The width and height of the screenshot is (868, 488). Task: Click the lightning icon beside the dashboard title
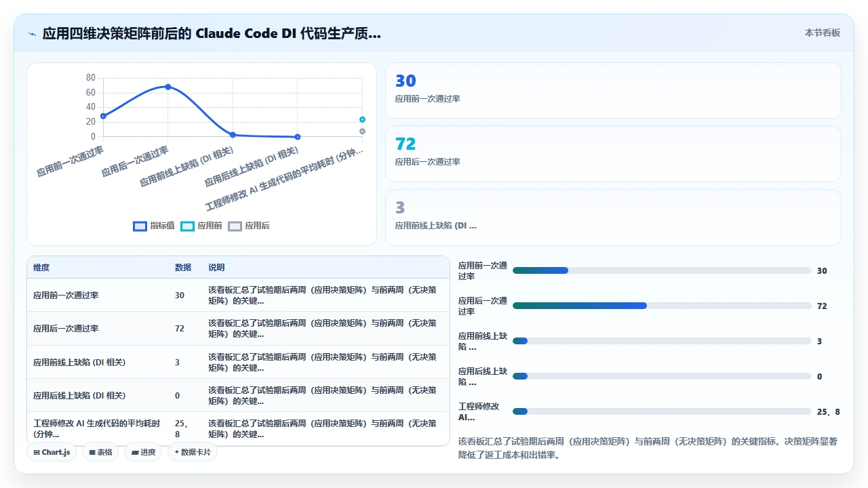(33, 34)
